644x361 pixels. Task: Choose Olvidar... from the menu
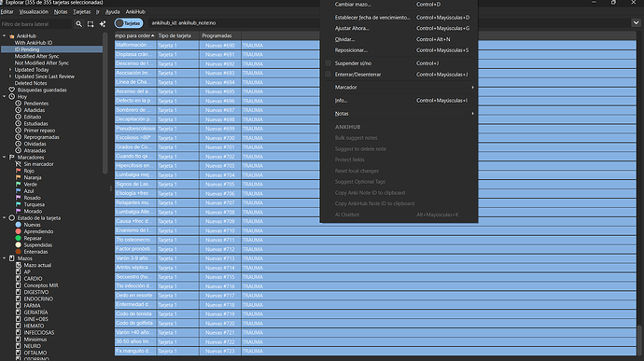399,39
